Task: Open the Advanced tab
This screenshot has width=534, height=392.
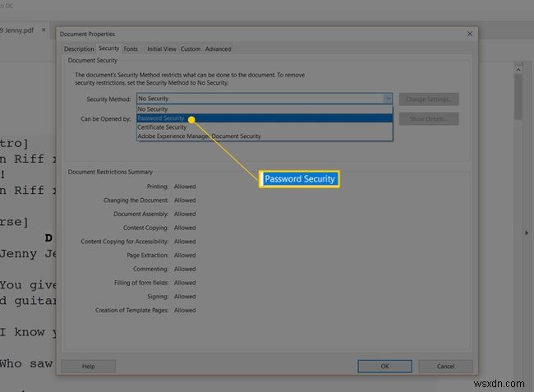Action: [x=218, y=49]
